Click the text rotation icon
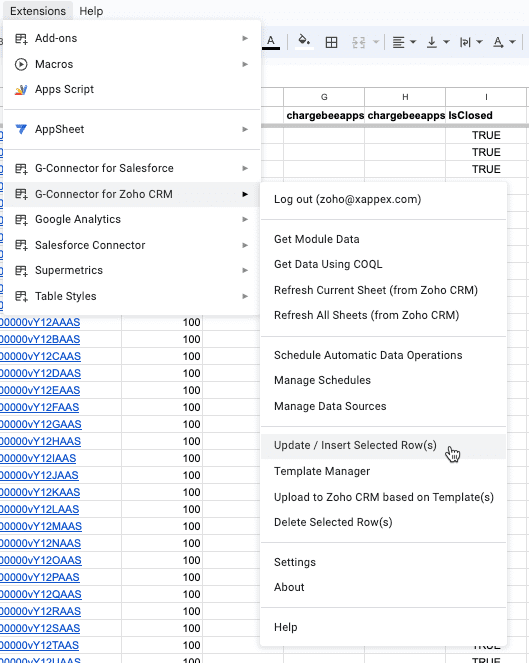This screenshot has height=663, width=529. pyautogui.click(x=498, y=42)
